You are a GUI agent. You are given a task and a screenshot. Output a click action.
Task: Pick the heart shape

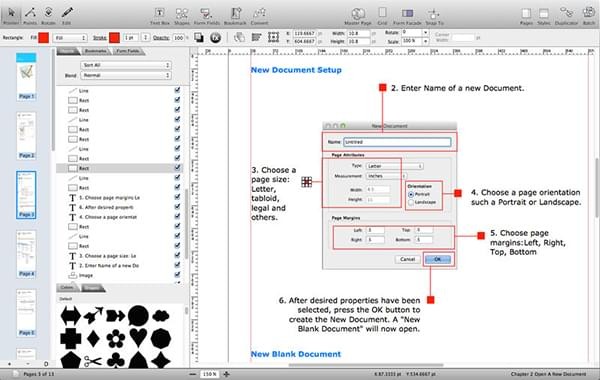[x=138, y=338]
